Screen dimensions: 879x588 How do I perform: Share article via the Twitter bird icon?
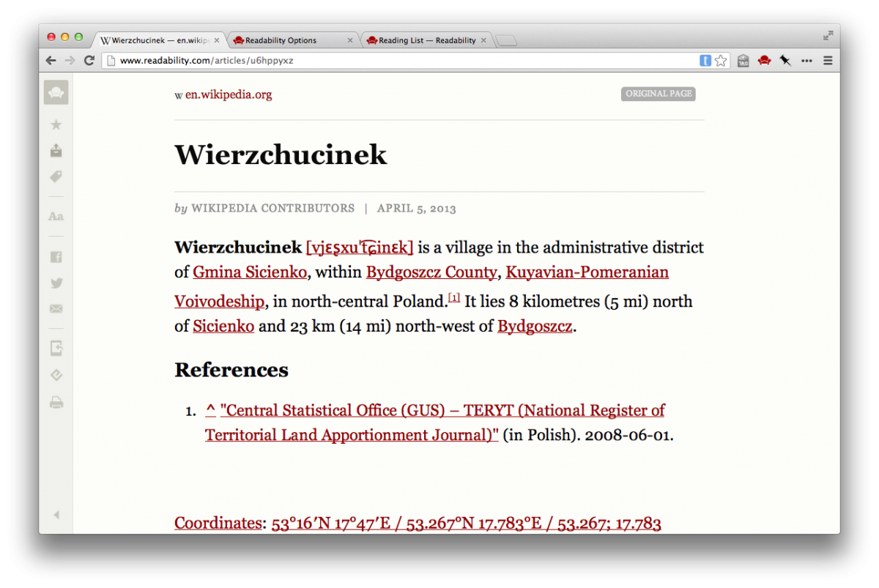click(x=56, y=283)
